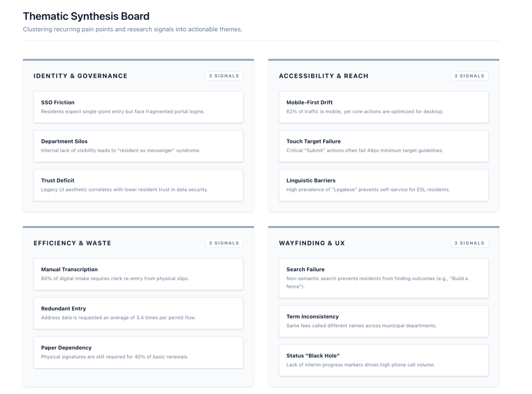Open the Manual Transcription card
Viewport: 532px width, 394px height.
(x=138, y=274)
